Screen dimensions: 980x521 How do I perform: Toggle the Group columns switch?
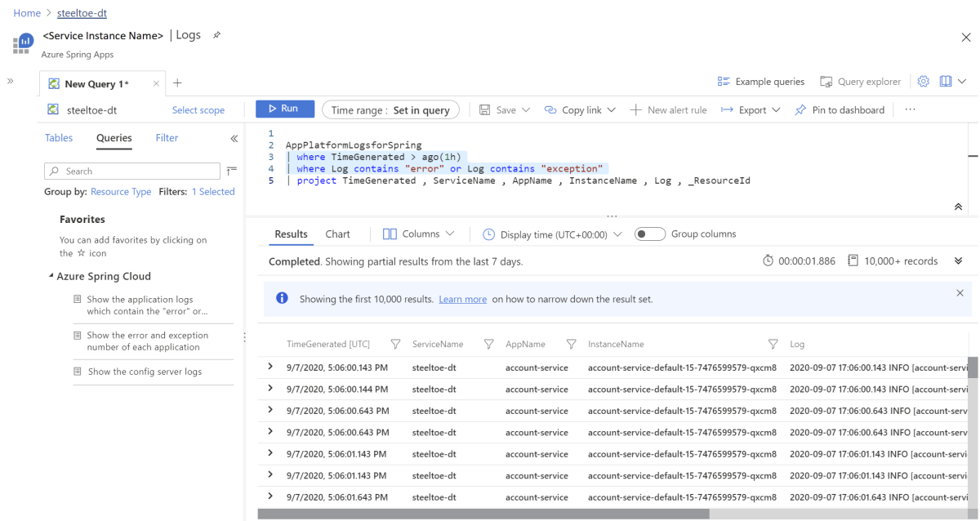click(x=650, y=234)
